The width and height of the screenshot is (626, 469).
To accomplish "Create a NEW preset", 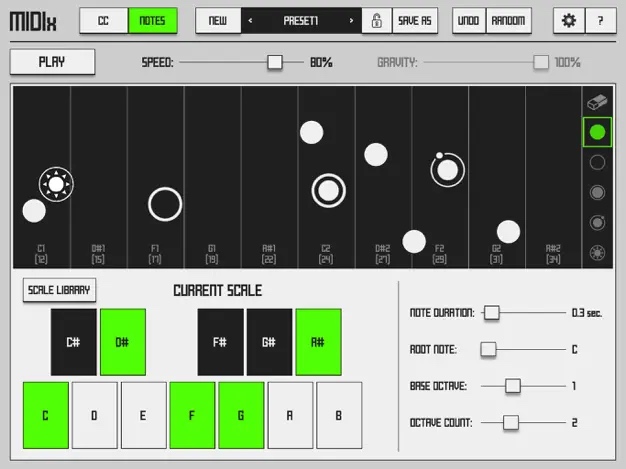I will pos(218,20).
